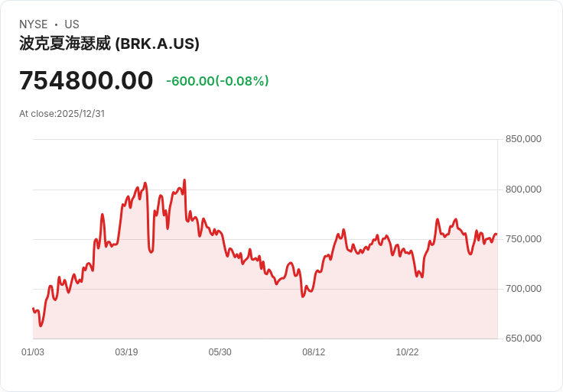Click the leftmost start of price line

pos(33,308)
